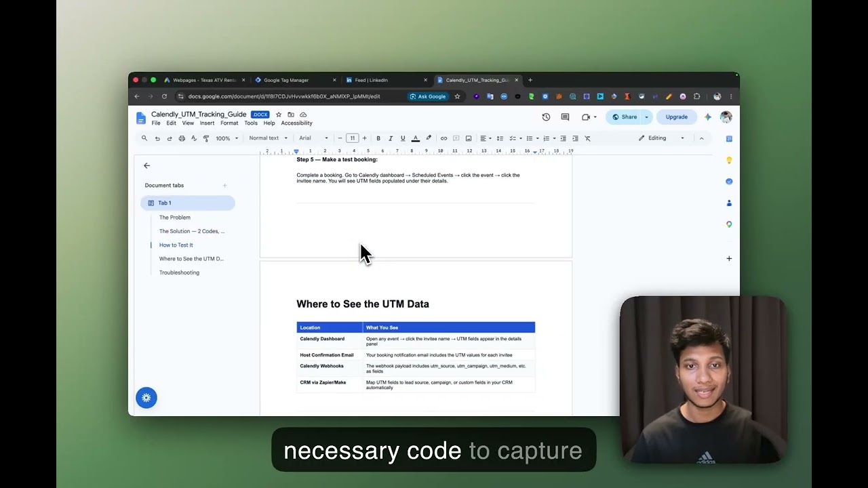
Task: Select Tab 1 in the document tabs
Action: click(x=188, y=203)
